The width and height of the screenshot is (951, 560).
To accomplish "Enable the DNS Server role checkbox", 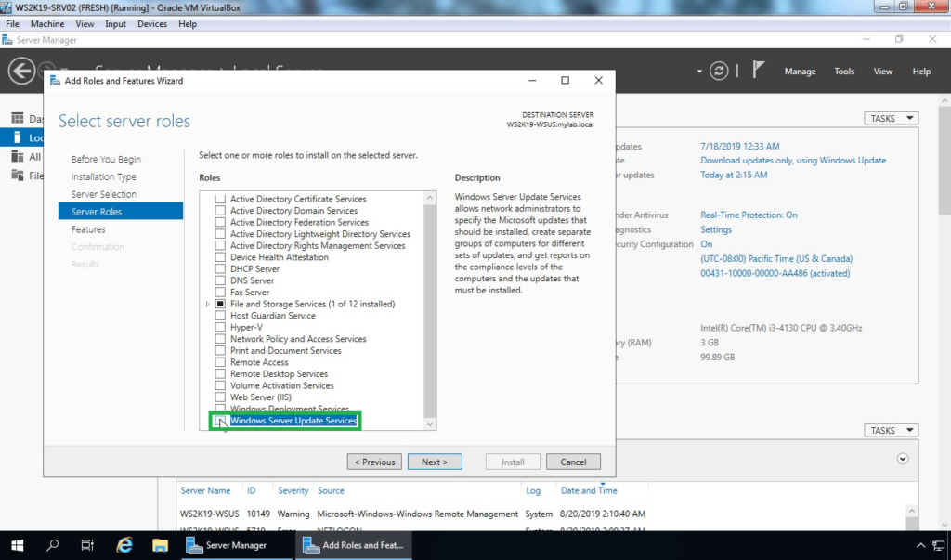I will [x=220, y=280].
